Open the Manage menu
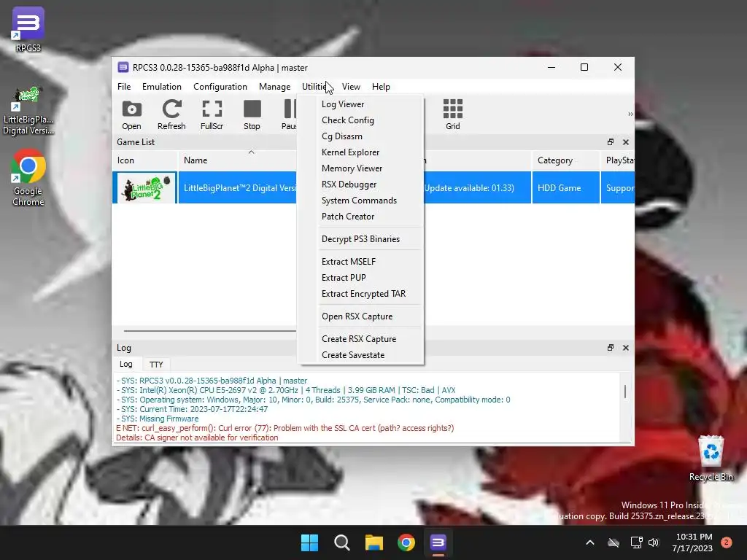The image size is (747, 560). (x=274, y=87)
